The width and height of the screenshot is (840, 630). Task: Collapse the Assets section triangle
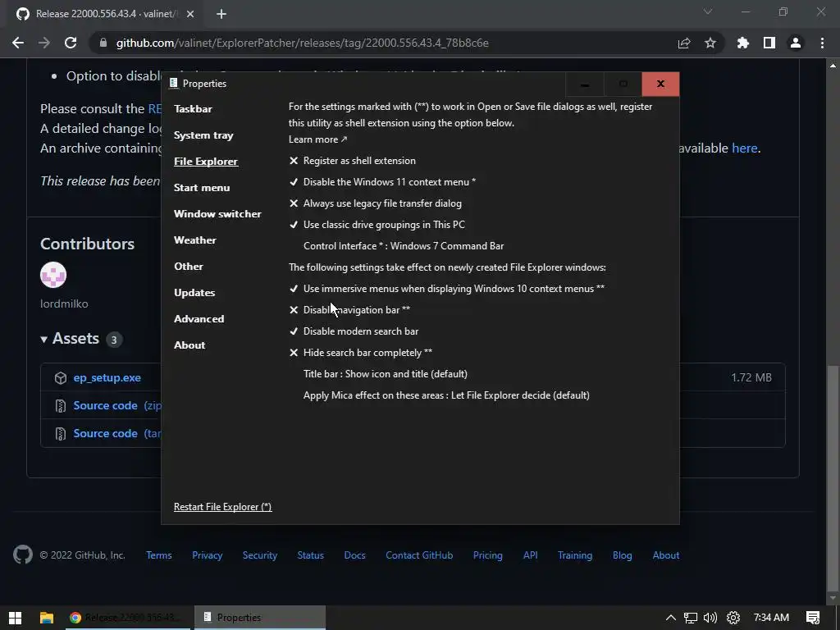pyautogui.click(x=44, y=339)
